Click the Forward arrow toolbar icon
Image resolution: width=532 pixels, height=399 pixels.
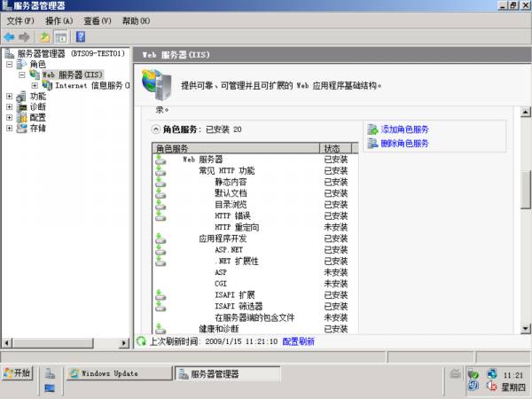(x=25, y=36)
